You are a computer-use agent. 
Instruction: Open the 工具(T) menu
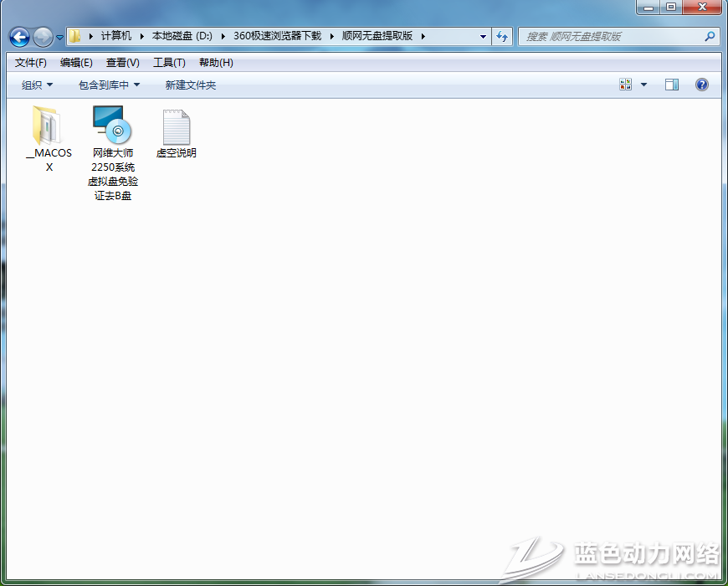point(169,63)
